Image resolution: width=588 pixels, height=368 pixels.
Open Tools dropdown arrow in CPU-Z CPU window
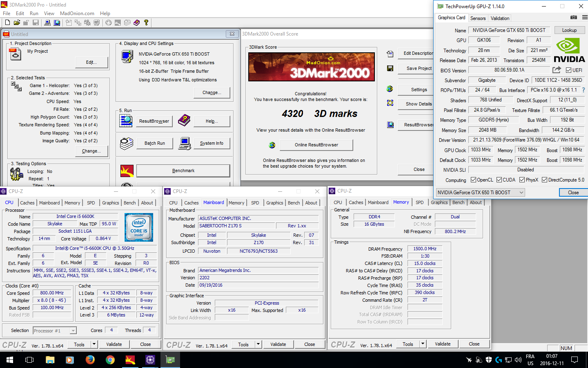(x=94, y=344)
